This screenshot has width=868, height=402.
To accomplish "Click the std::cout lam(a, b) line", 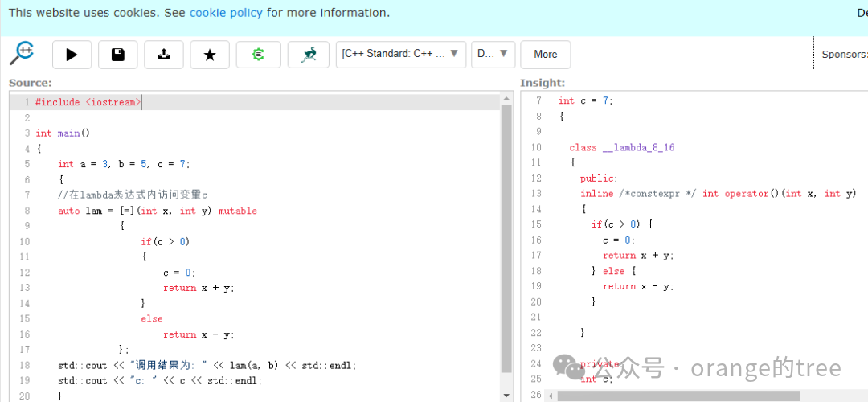I will pyautogui.click(x=207, y=366).
